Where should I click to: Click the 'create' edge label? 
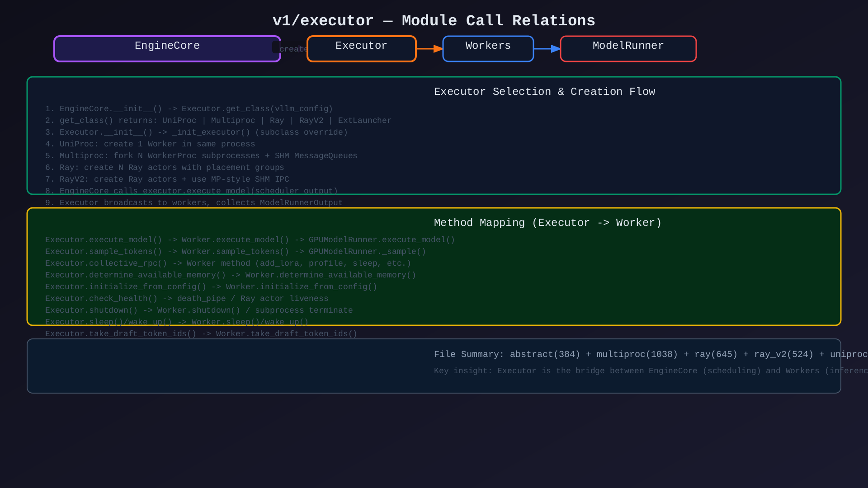pos(293,49)
